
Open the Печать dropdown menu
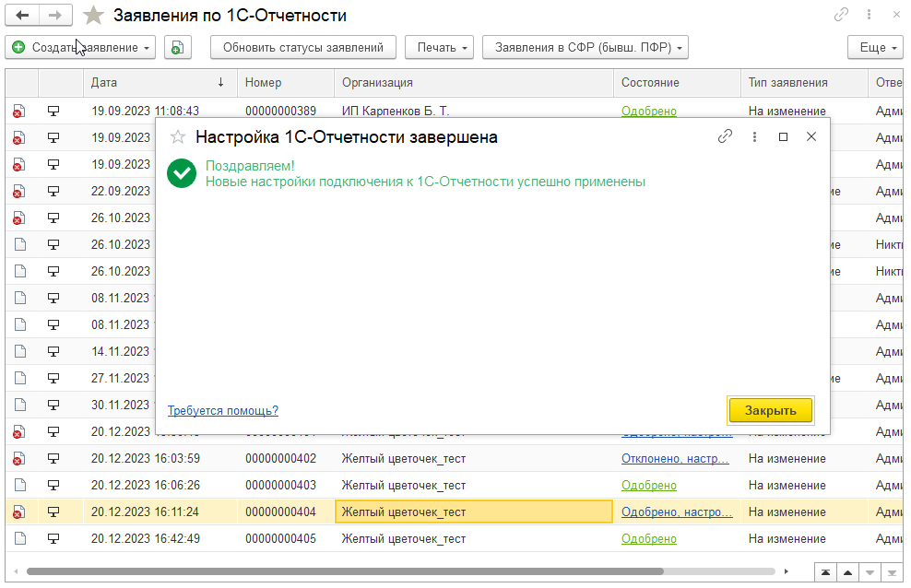(x=439, y=48)
